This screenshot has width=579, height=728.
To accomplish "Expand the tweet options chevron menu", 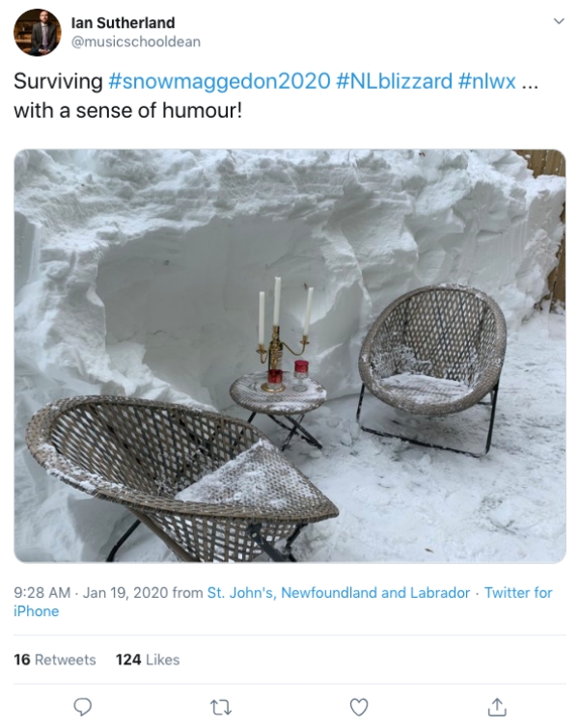I will [560, 21].
